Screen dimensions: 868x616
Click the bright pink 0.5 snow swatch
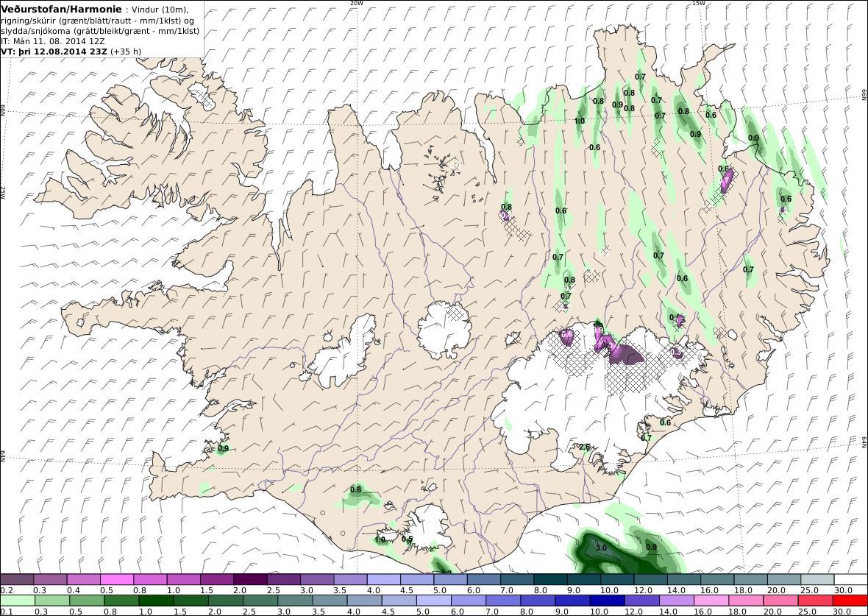117,579
